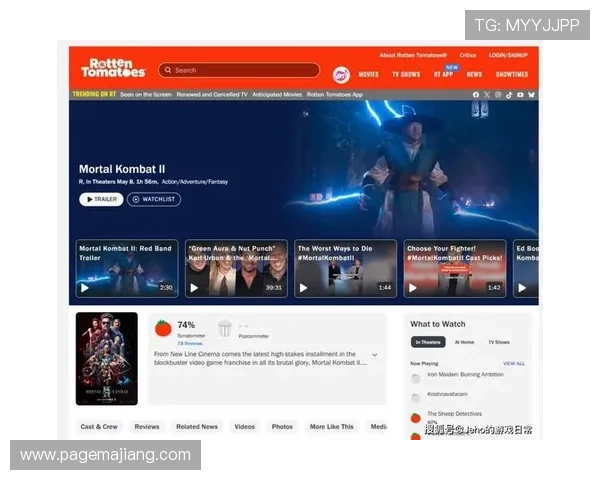Open Krishnavataram in Now Playing

(x=447, y=394)
